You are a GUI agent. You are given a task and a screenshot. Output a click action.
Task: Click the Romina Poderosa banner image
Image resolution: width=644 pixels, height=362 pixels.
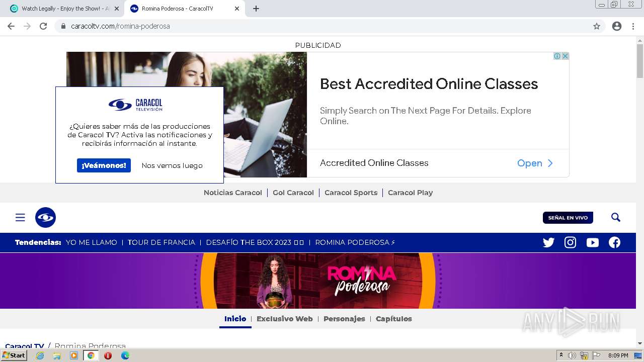click(x=318, y=281)
